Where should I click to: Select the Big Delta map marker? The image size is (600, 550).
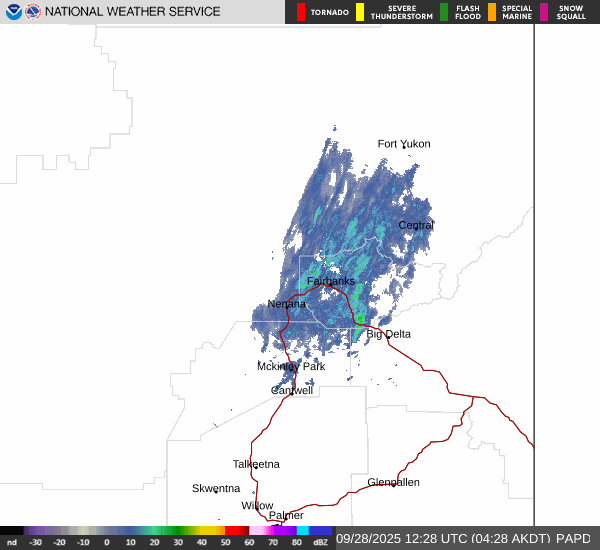388,336
